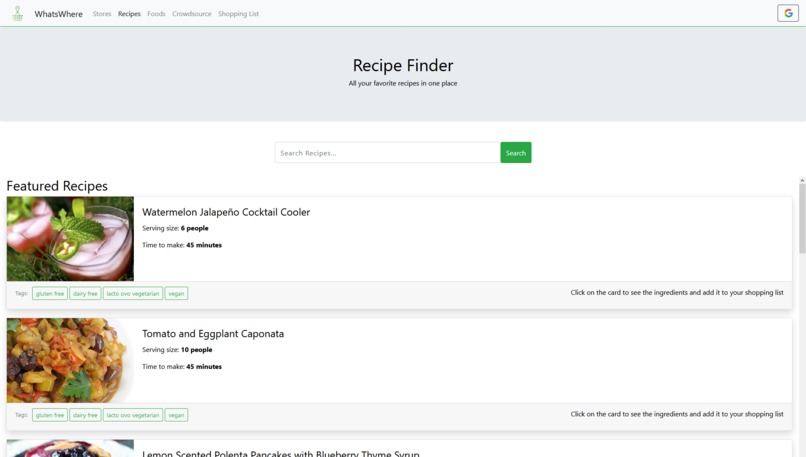Click "All your favorite recipes in one place"
This screenshot has height=457, width=806.
(403, 83)
